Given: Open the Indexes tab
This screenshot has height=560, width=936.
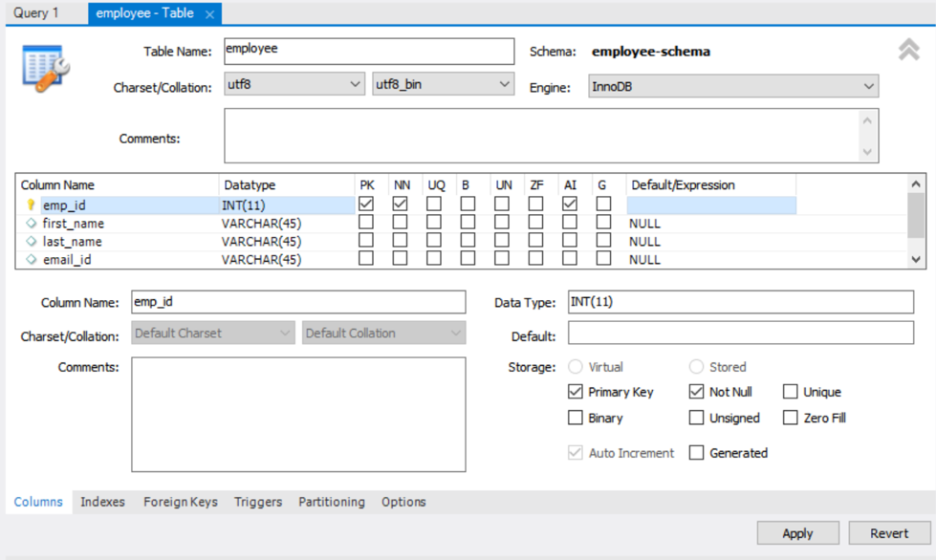Looking at the screenshot, I should click(102, 502).
